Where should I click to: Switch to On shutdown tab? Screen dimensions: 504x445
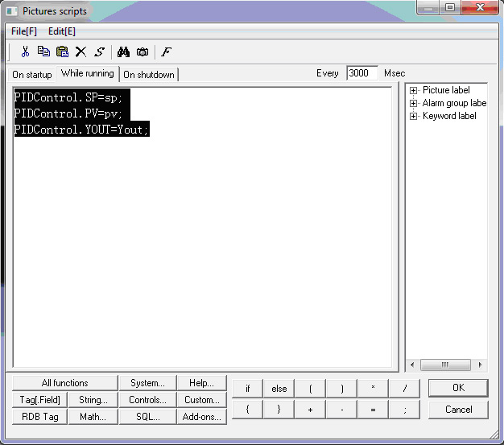[x=149, y=75]
